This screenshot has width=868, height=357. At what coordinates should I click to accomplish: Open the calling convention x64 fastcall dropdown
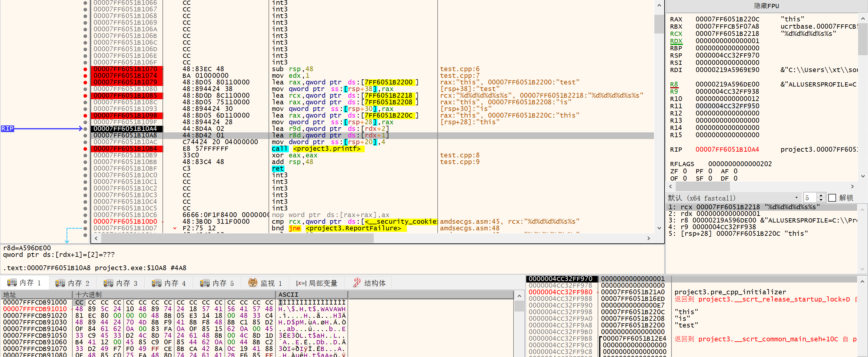[733, 198]
